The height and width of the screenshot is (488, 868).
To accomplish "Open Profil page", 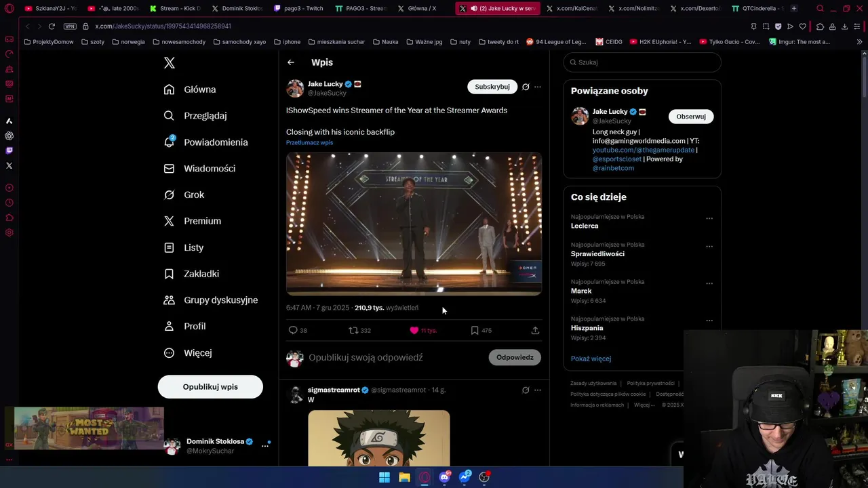I will click(x=184, y=326).
